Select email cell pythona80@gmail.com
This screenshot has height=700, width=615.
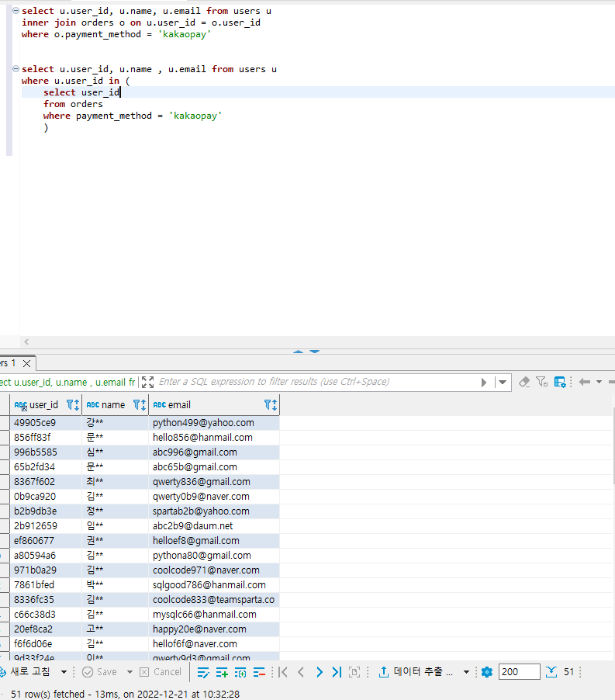[x=214, y=556]
